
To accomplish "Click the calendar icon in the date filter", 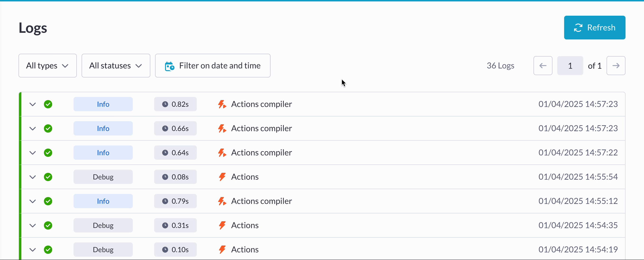I will (170, 66).
